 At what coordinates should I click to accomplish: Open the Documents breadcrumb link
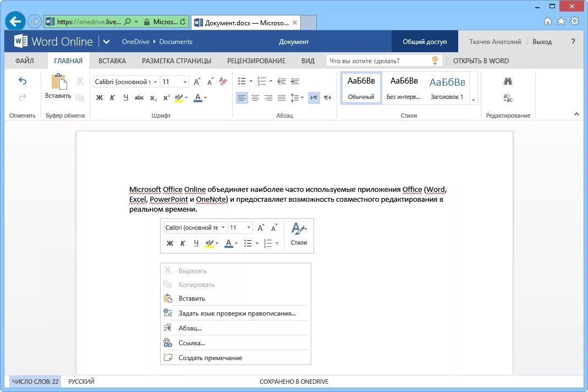pos(176,42)
